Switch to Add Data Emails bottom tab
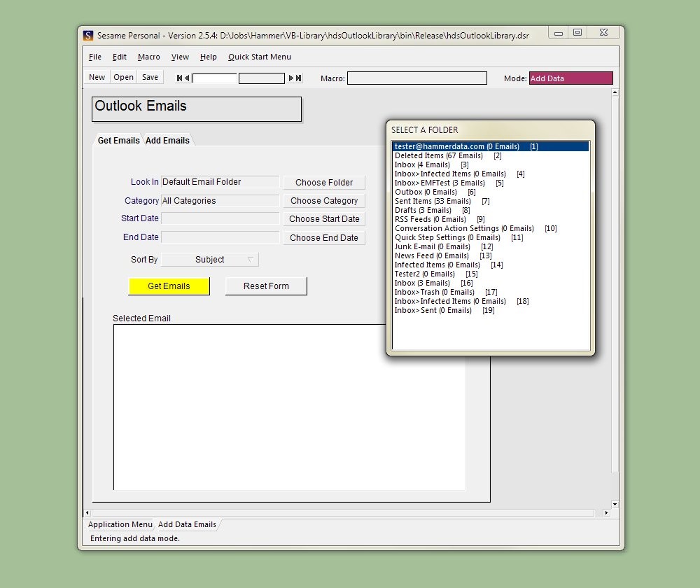700x588 pixels. point(187,524)
